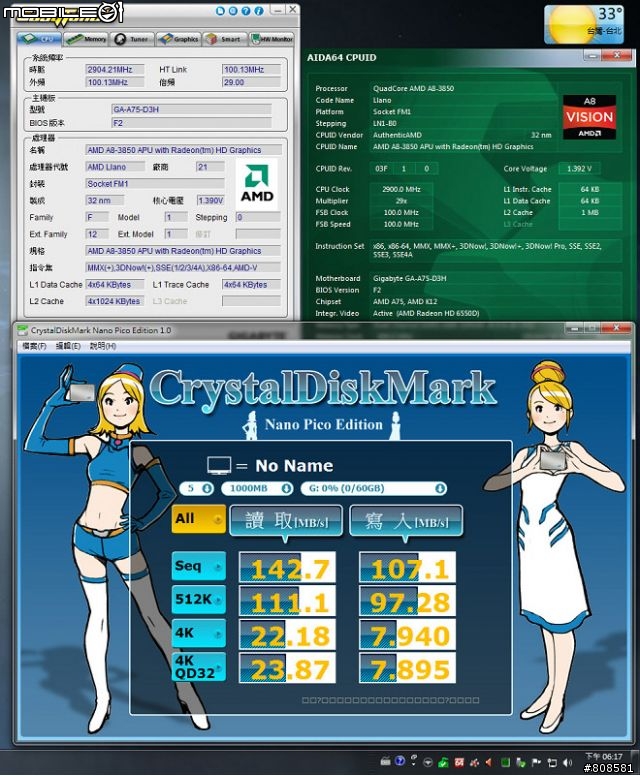Click the taskbar clock showing 06:17
The height and width of the screenshot is (776, 640).
[604, 757]
